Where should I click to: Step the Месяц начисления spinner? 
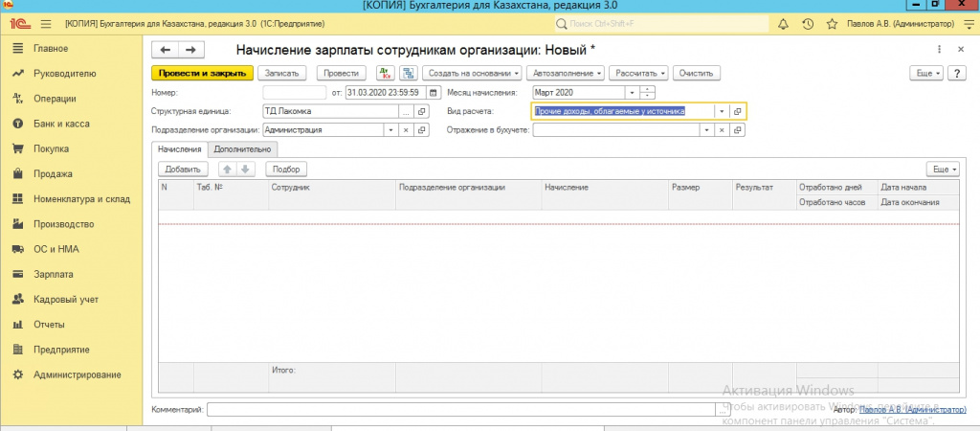[648, 93]
